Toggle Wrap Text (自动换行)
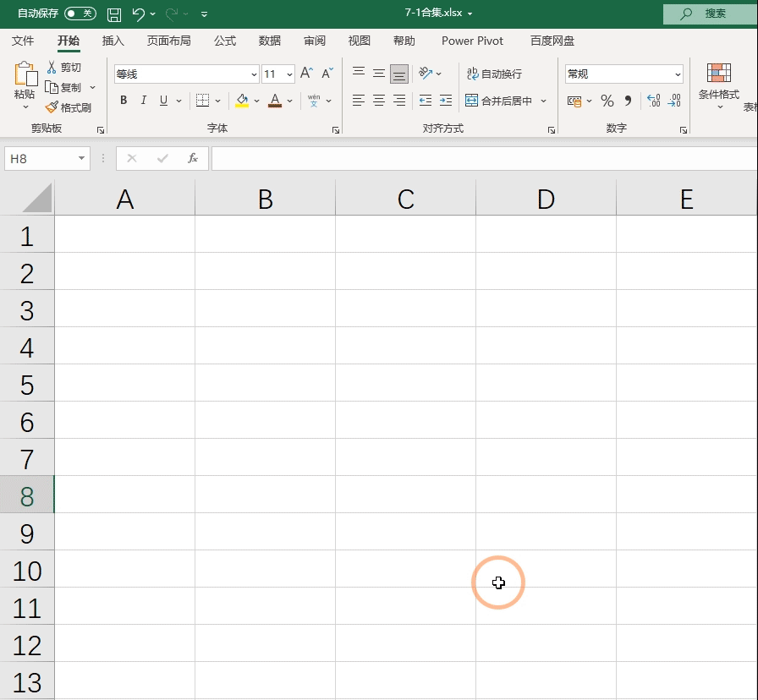The image size is (758, 700). tap(494, 74)
